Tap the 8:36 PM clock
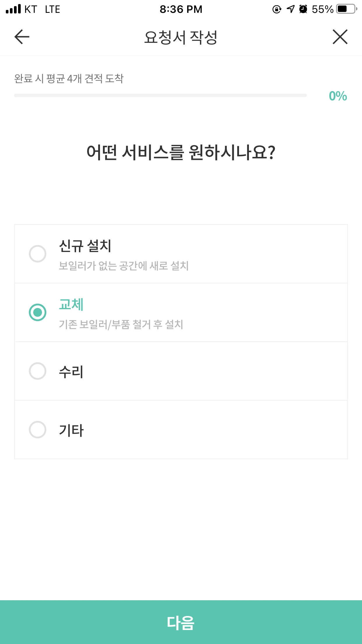This screenshot has height=644, width=362. point(181,9)
